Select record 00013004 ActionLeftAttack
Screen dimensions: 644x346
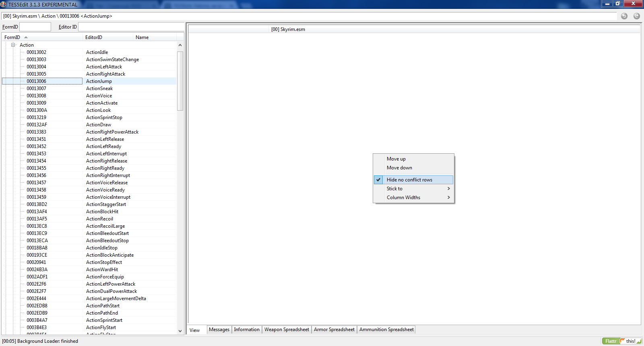point(89,67)
